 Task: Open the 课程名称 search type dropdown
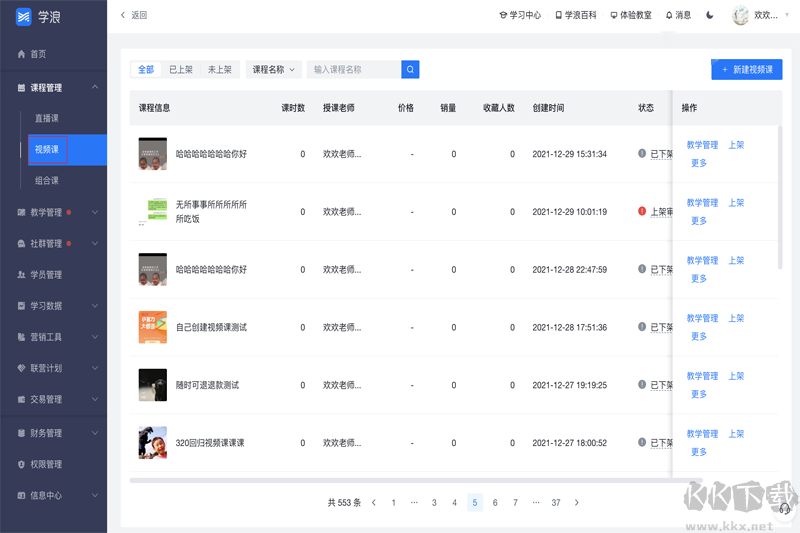click(274, 70)
